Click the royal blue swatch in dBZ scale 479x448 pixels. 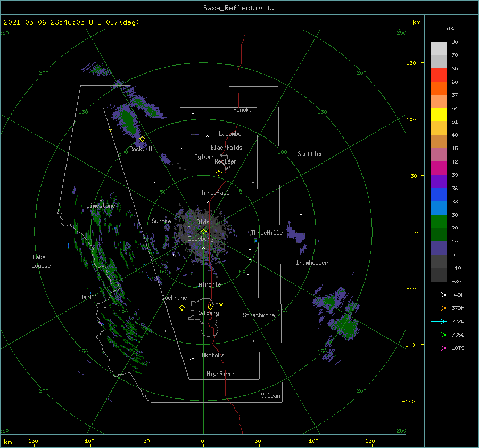coord(439,195)
